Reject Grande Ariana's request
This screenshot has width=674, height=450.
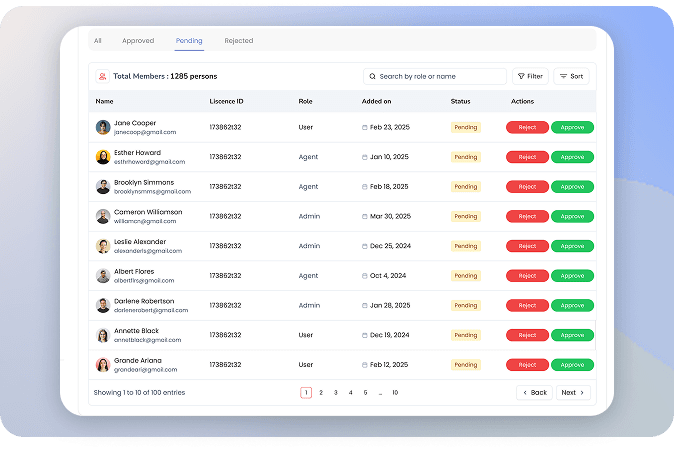[527, 364]
